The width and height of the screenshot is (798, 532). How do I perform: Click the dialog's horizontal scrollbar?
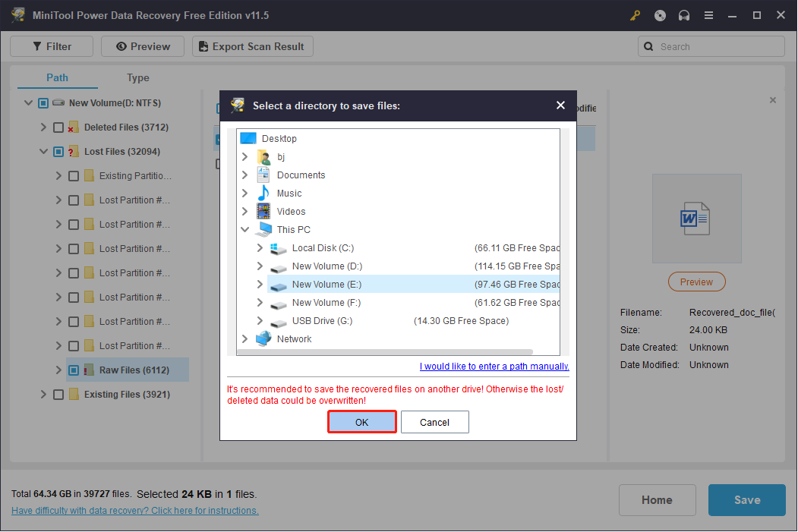coord(385,352)
